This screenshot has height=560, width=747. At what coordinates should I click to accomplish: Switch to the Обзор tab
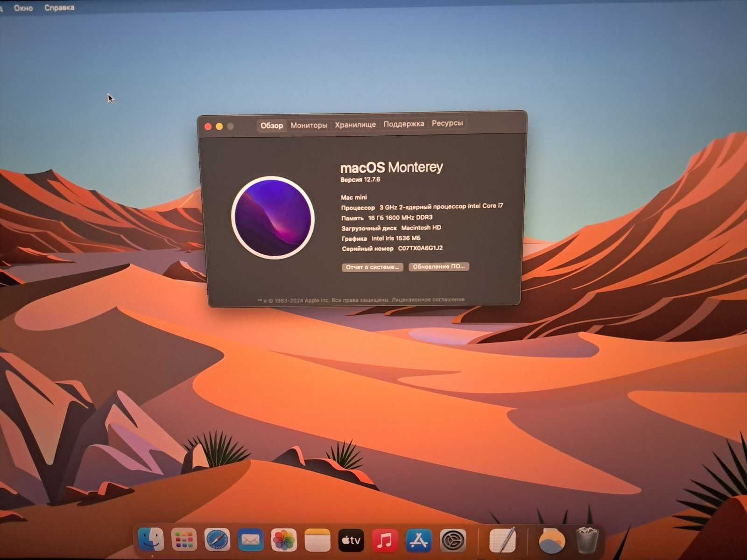(272, 125)
